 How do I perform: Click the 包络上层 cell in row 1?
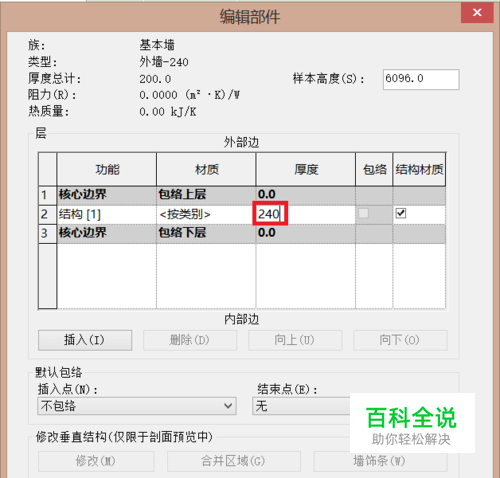(206, 195)
